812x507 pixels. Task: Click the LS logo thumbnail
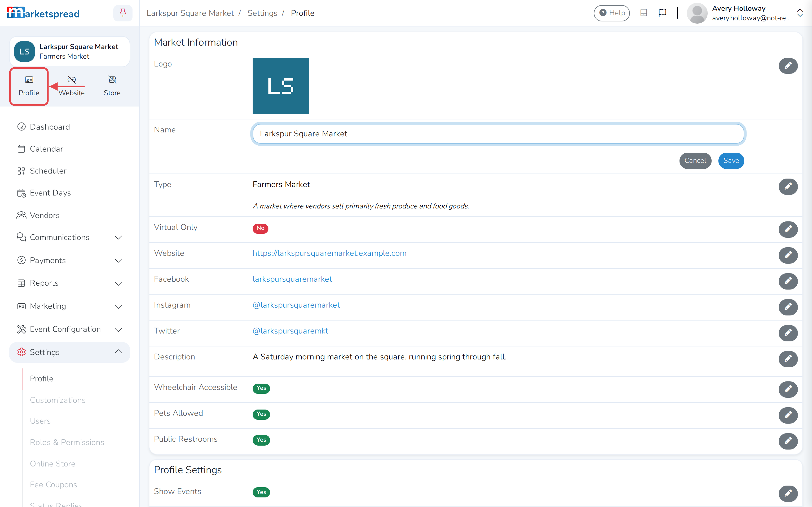(281, 86)
